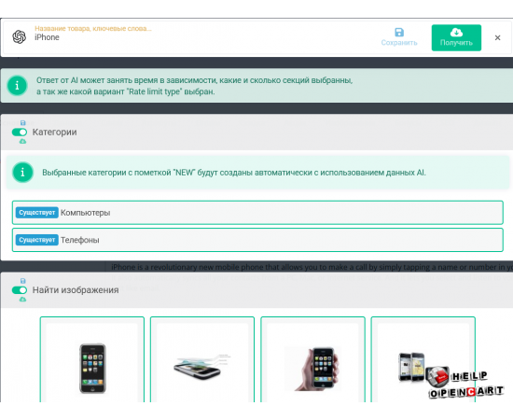
Task: Select the exploded iPhone layers image thumbnail
Action: coord(202,359)
